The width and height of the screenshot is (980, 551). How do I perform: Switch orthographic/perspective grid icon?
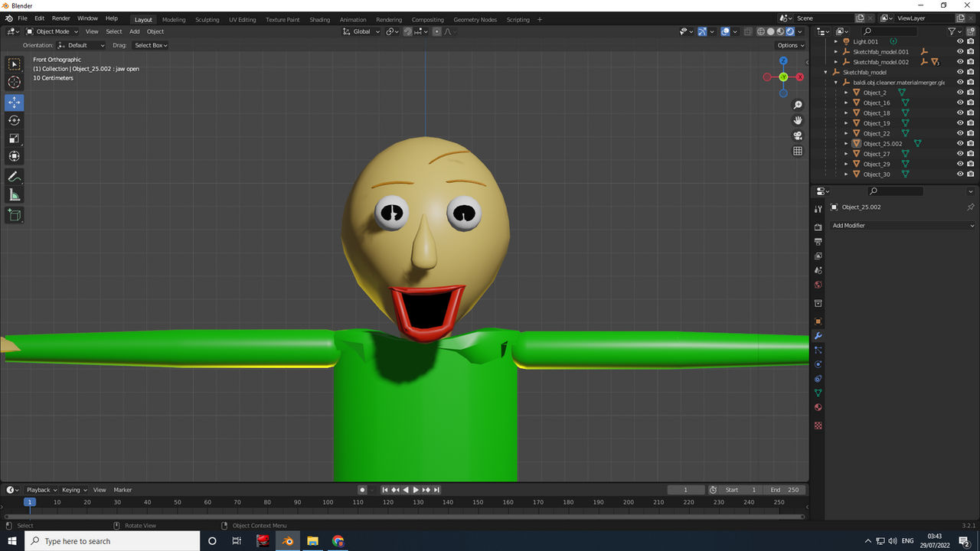[798, 151]
